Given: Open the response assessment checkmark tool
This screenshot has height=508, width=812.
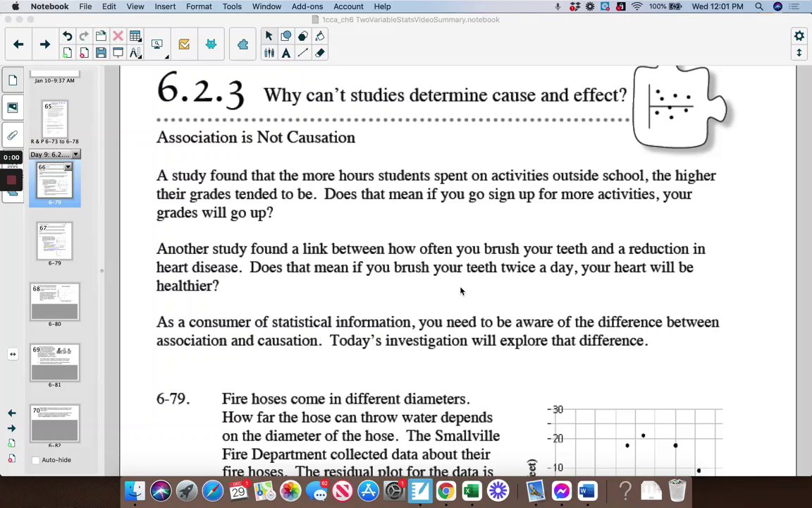Looking at the screenshot, I should (x=184, y=44).
